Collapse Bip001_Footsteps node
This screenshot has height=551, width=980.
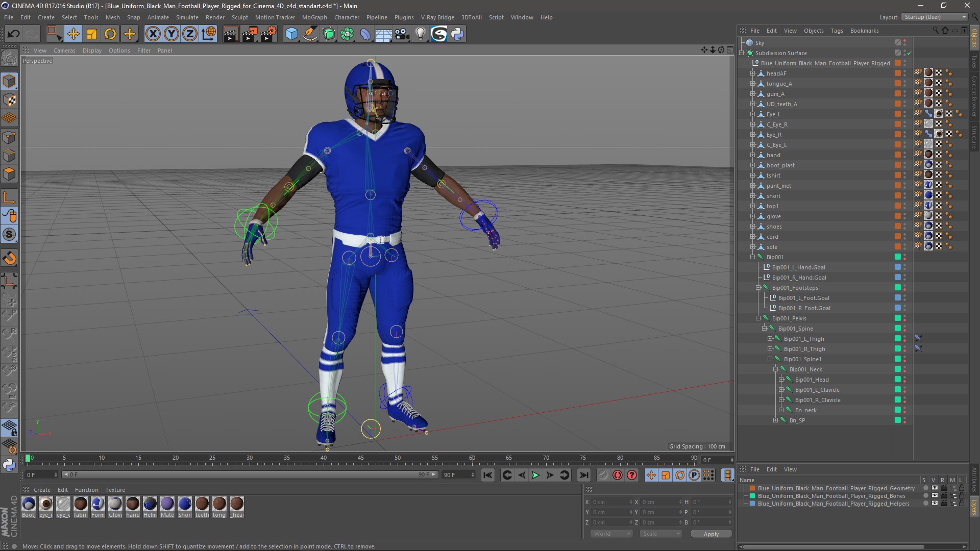coord(758,288)
